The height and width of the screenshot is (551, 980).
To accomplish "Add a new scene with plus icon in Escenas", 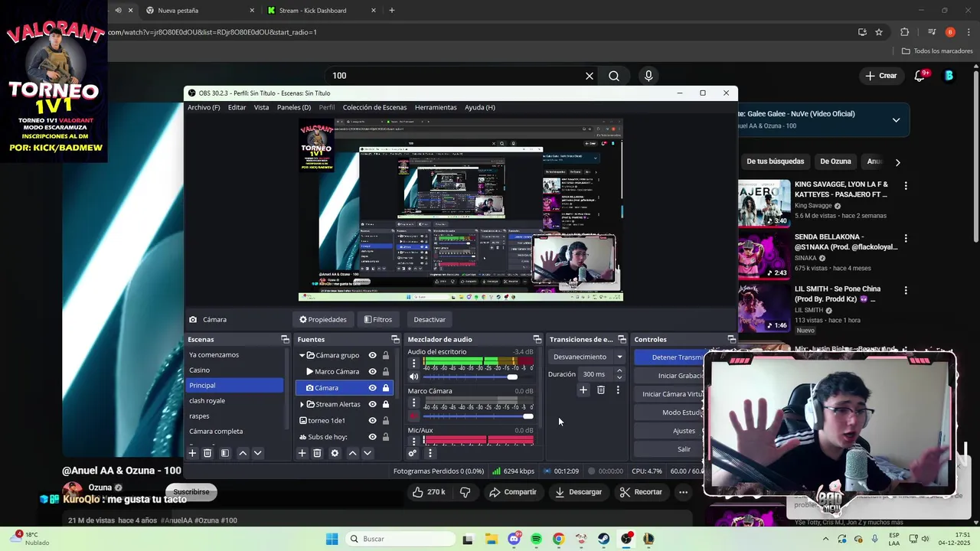I will click(x=192, y=453).
